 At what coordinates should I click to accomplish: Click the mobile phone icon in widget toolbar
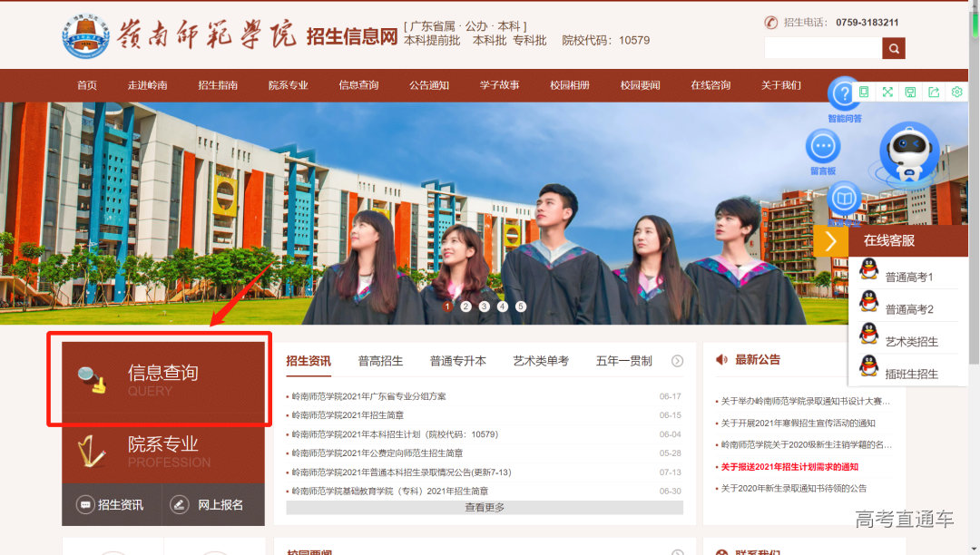point(865,92)
